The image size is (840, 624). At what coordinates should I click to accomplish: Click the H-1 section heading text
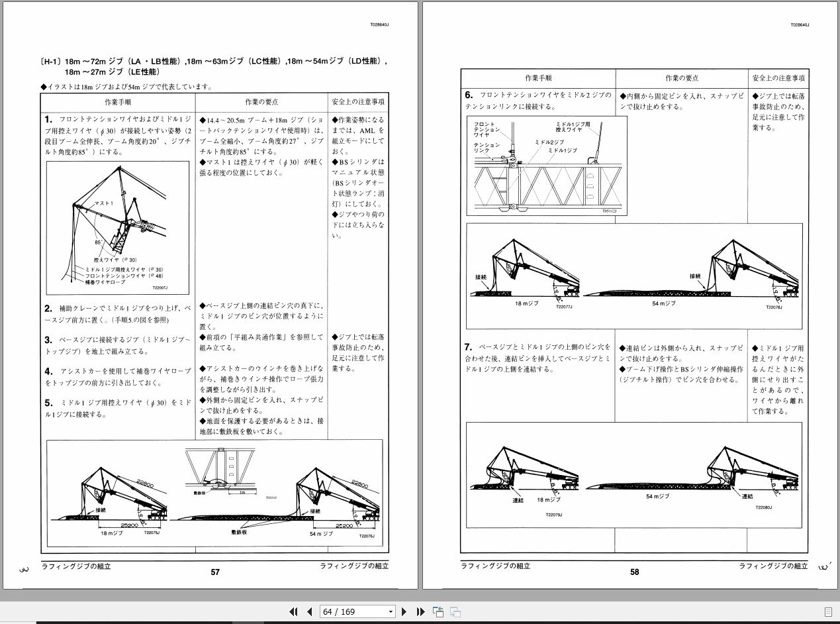214,66
